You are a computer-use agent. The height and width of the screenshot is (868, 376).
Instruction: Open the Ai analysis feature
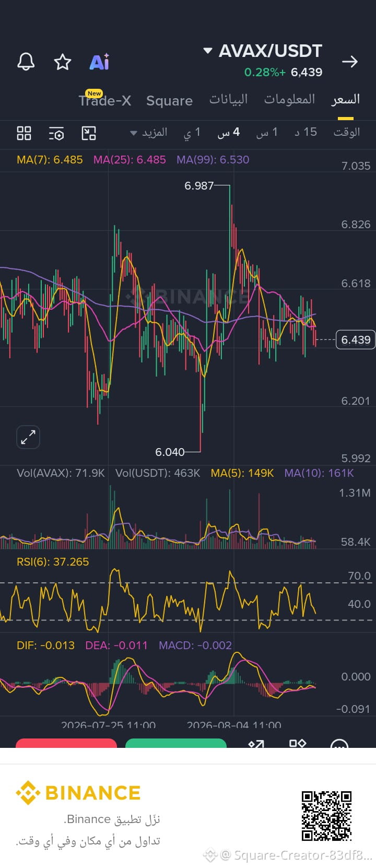(x=99, y=62)
